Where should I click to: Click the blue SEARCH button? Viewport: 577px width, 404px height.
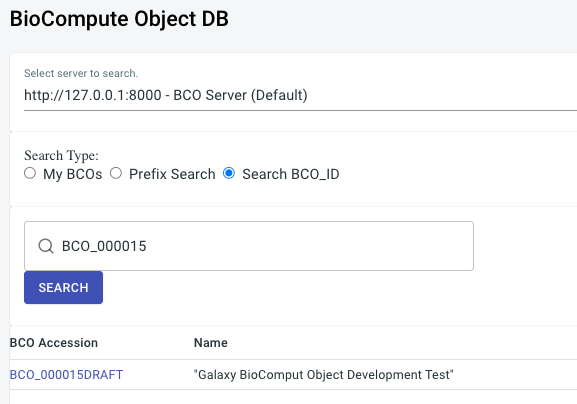63,287
